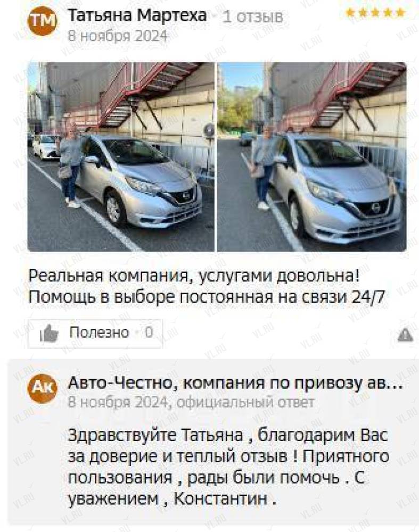Viewport: 419px width, 532px height.
Task: Report review with warning triangle icon
Action: point(405,335)
